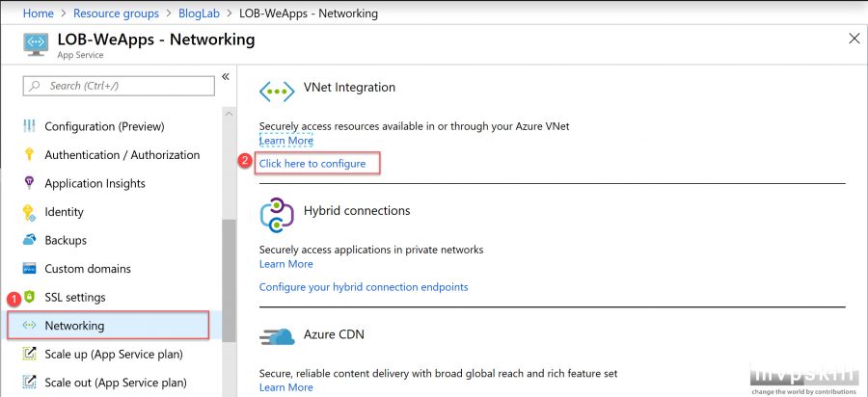Click the Custom domains www icon

tap(29, 269)
